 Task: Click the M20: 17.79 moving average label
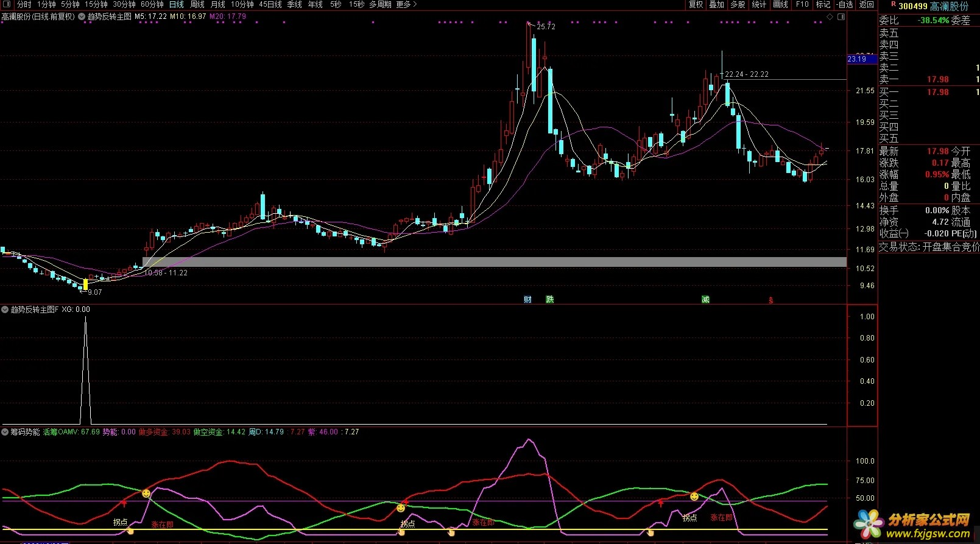[228, 16]
